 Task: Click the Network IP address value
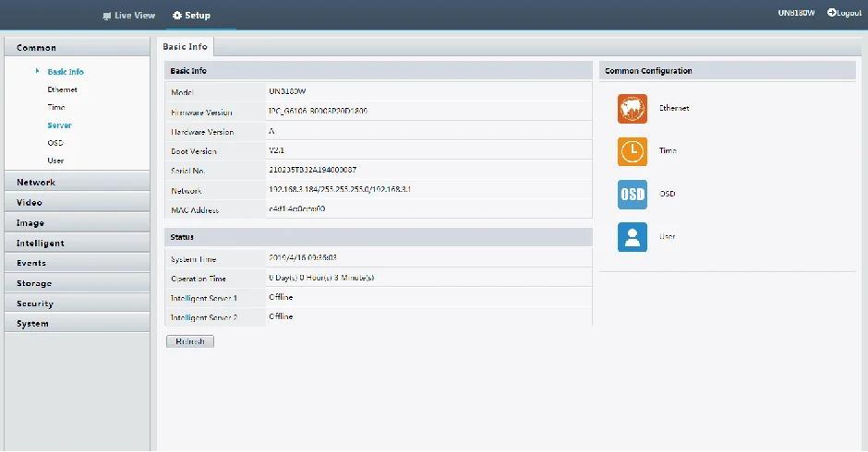click(339, 189)
